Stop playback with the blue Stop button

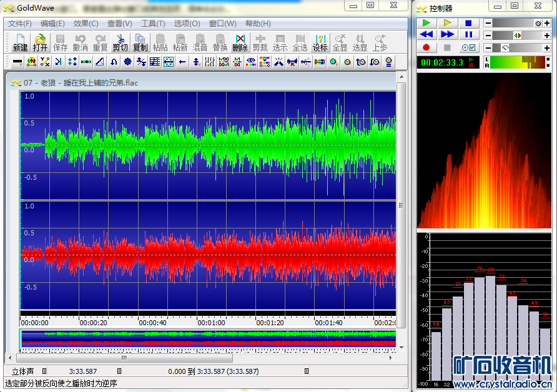tap(468, 23)
